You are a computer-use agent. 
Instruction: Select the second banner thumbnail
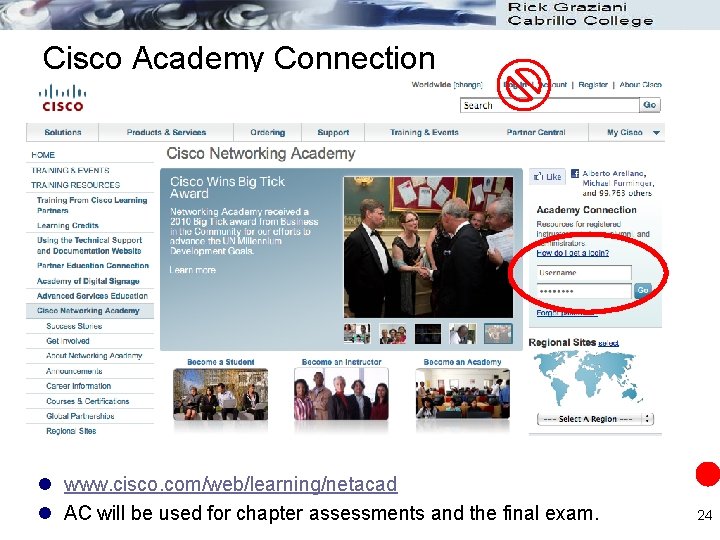point(393,334)
